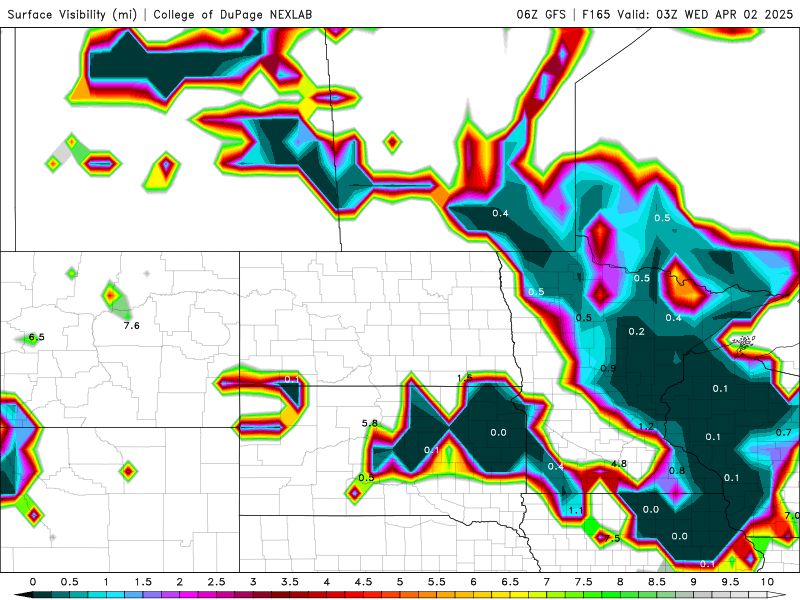Click the color scale tick label 9
800x600 pixels.
(x=694, y=582)
